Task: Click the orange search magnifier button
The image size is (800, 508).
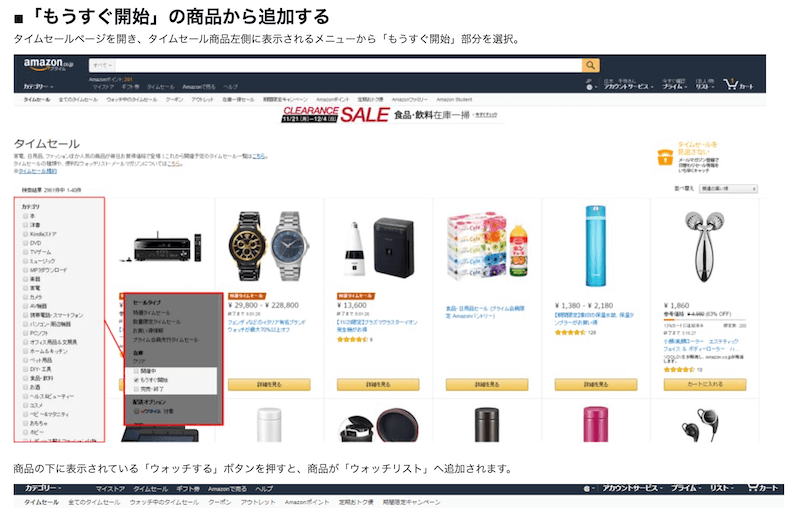Action: (590, 65)
